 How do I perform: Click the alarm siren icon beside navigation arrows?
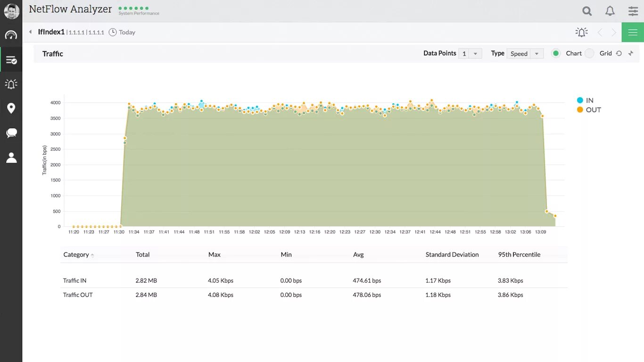[582, 32]
